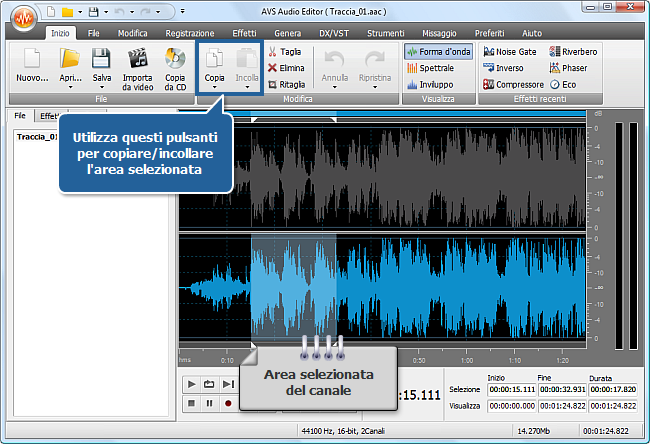The image size is (650, 444).
Task: Click the Selezione Inizio time field
Action: 512,390
